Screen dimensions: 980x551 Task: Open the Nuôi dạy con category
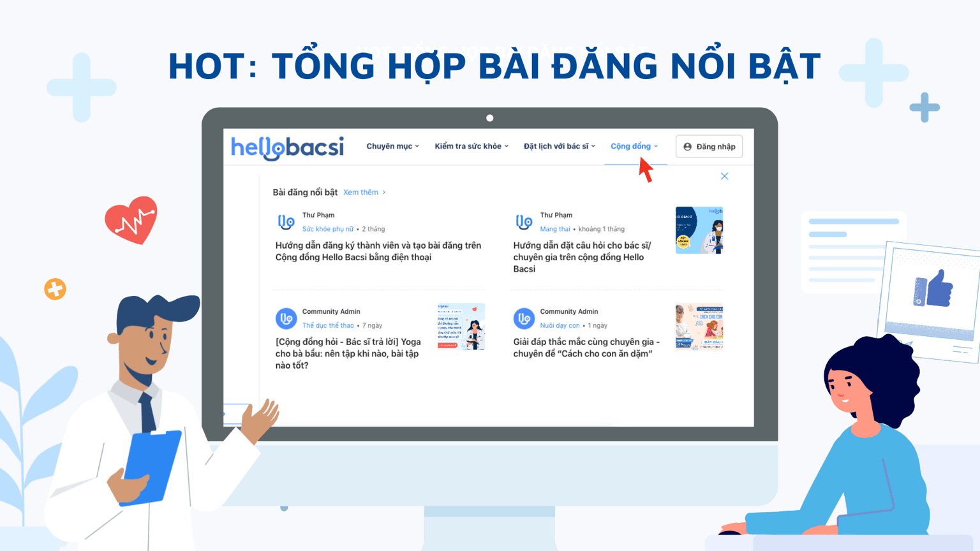pos(560,325)
